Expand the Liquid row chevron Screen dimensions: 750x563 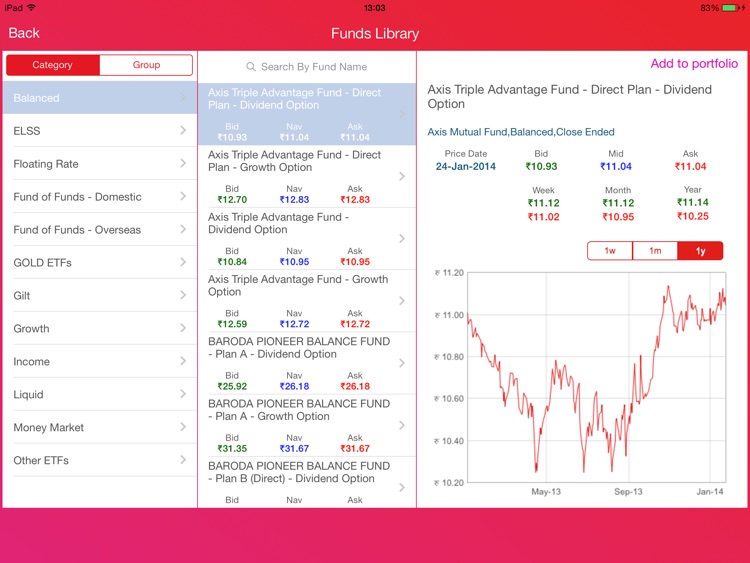pos(183,394)
